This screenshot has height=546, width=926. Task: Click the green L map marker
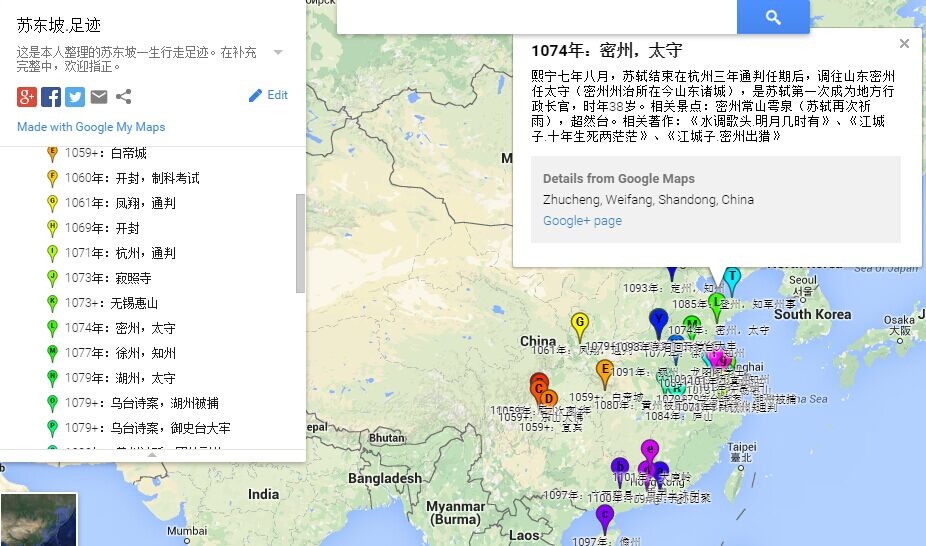pyautogui.click(x=716, y=304)
